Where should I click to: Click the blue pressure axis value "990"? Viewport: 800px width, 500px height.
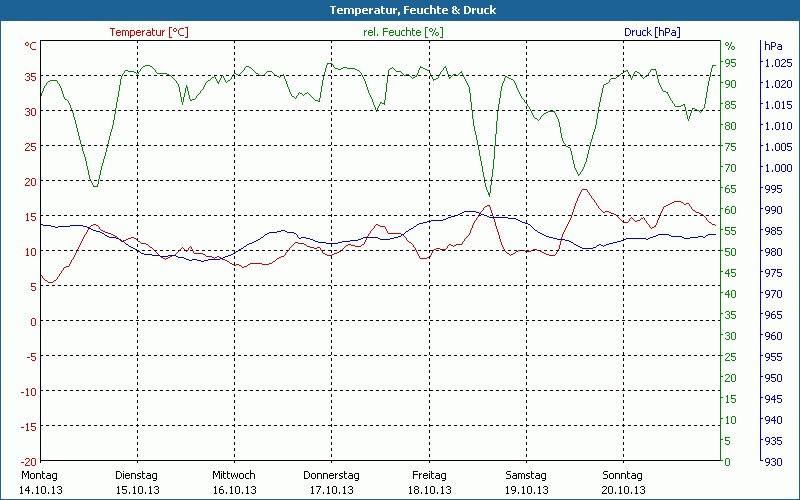coord(773,210)
